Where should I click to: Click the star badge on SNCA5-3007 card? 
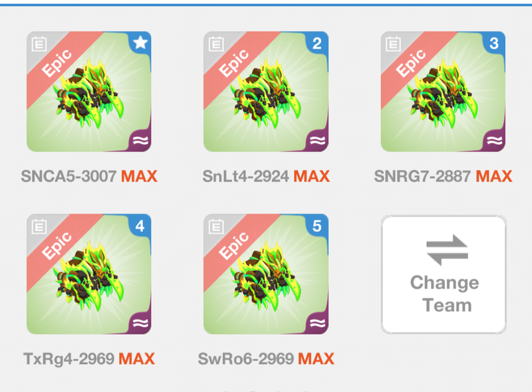(140, 43)
